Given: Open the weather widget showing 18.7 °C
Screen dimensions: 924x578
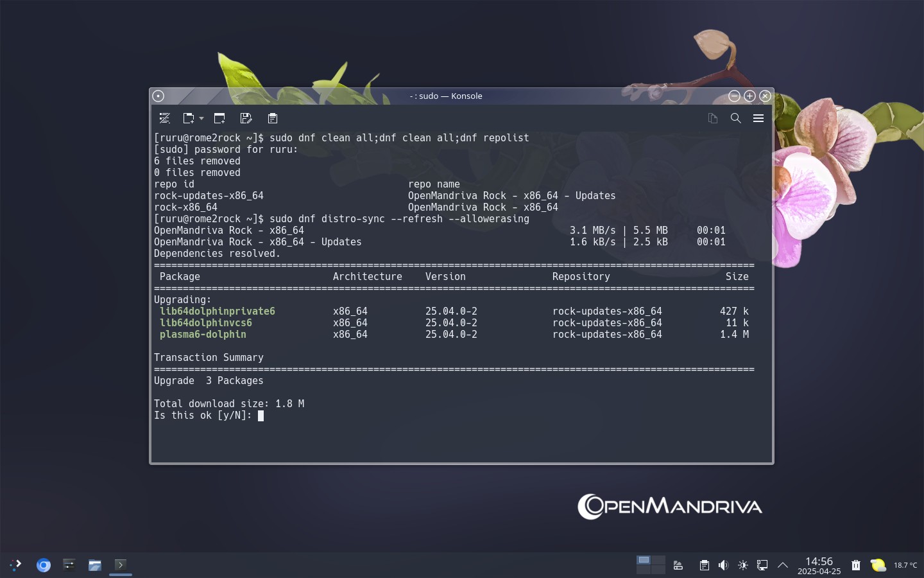Looking at the screenshot, I should [x=894, y=565].
